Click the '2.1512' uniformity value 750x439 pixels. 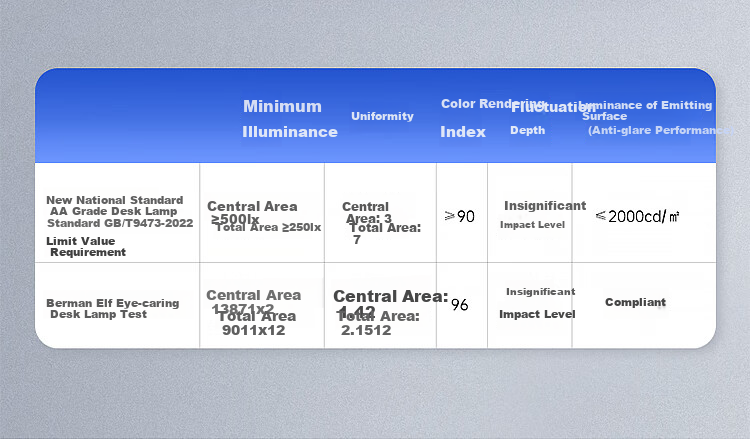(x=366, y=330)
